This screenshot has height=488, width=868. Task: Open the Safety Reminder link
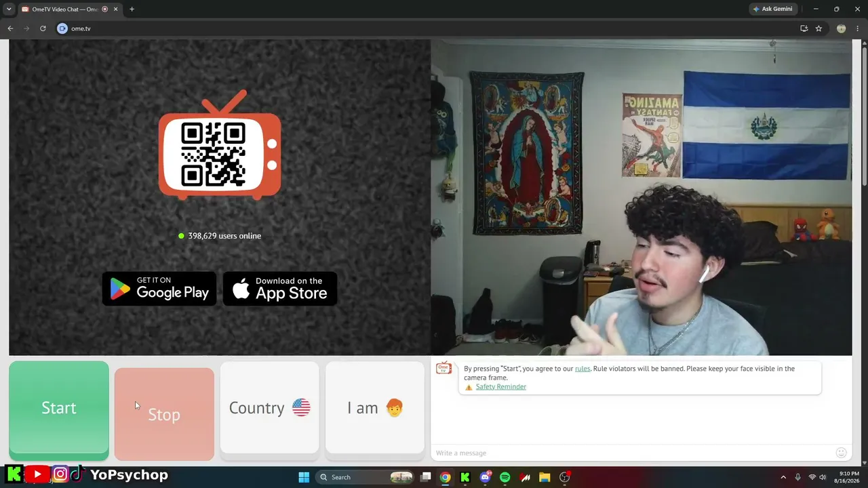[500, 387]
